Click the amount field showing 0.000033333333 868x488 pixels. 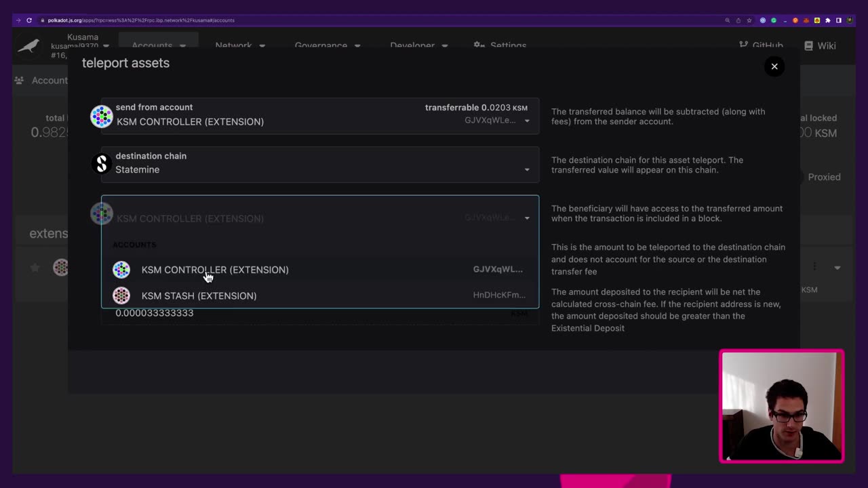click(x=320, y=313)
